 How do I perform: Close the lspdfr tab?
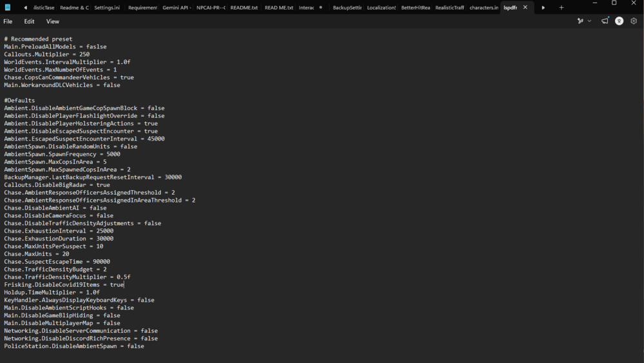[x=525, y=7]
